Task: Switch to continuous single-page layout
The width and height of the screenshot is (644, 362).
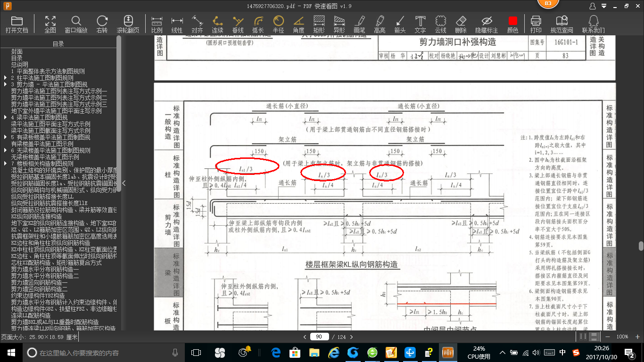Action: (594, 337)
